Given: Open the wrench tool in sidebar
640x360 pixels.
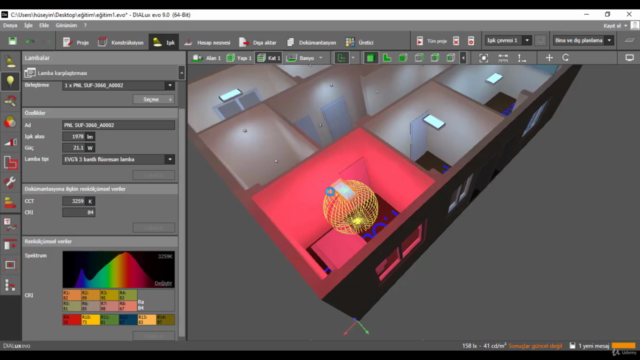Looking at the screenshot, I should (x=10, y=182).
